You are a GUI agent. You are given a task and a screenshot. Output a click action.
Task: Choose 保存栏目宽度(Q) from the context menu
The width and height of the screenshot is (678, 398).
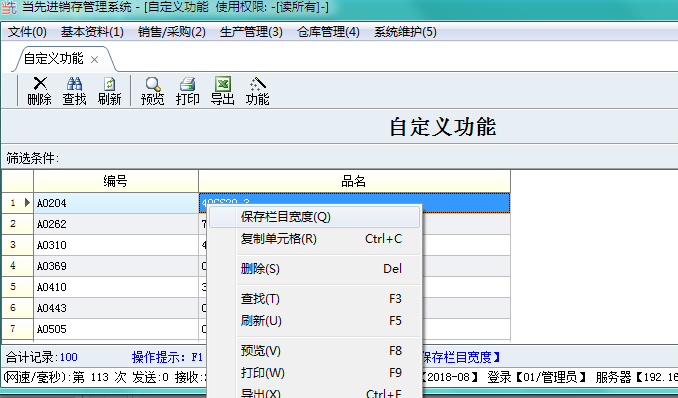tap(314, 217)
